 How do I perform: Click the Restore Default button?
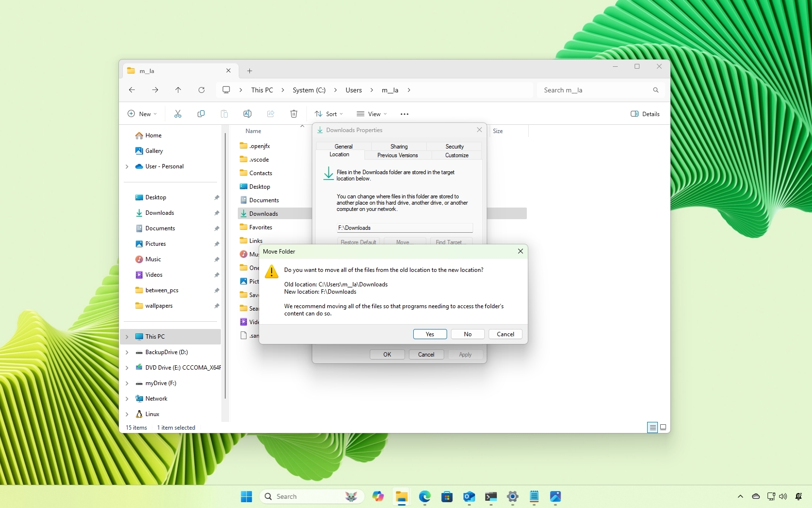click(x=358, y=242)
